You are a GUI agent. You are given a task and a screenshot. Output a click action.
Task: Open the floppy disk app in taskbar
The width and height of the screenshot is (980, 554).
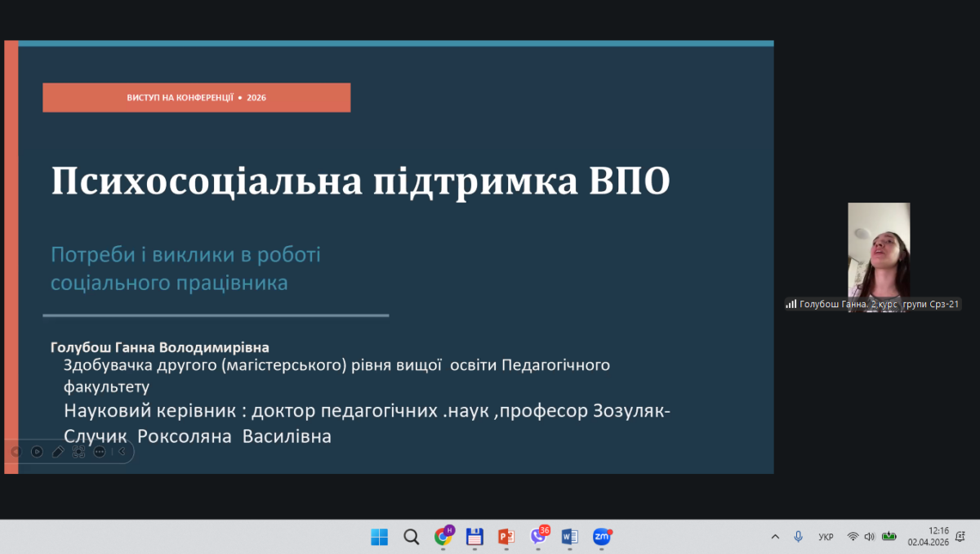point(474,537)
